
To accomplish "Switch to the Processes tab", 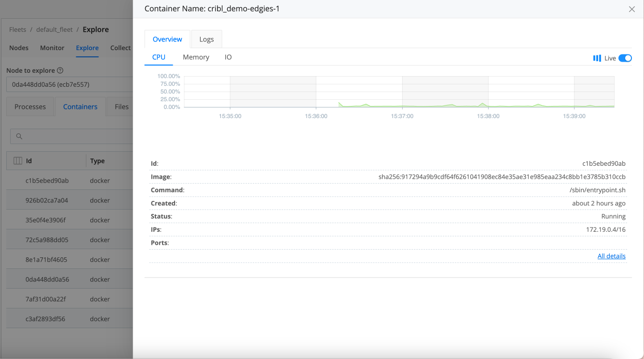I will tap(30, 107).
